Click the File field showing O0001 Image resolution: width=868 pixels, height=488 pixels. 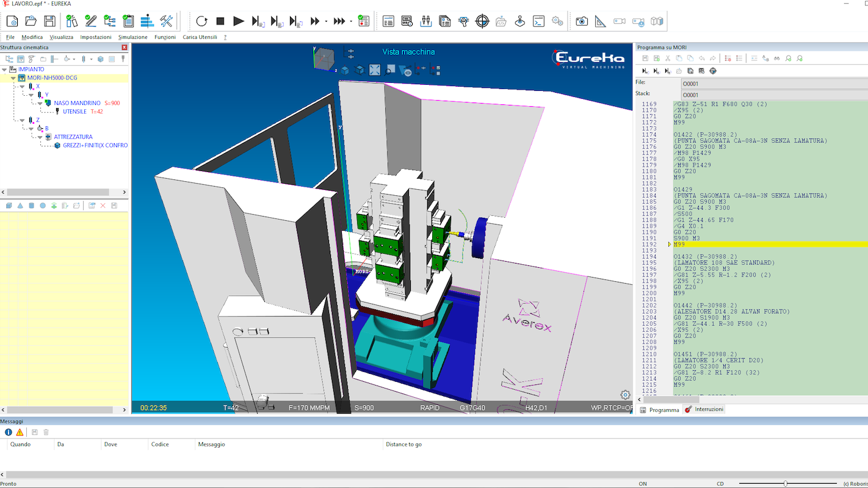(x=774, y=84)
